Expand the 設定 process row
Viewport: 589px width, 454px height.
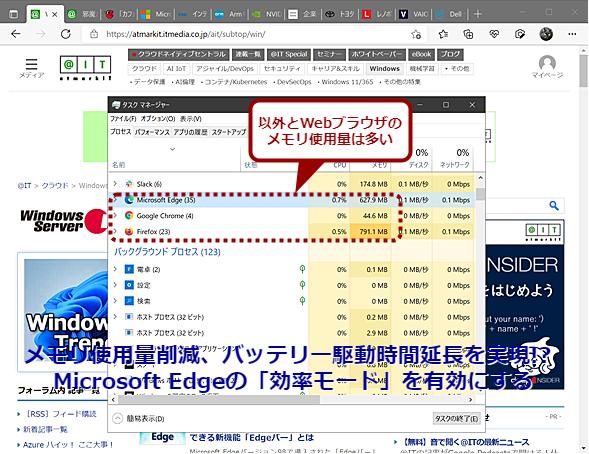115,285
